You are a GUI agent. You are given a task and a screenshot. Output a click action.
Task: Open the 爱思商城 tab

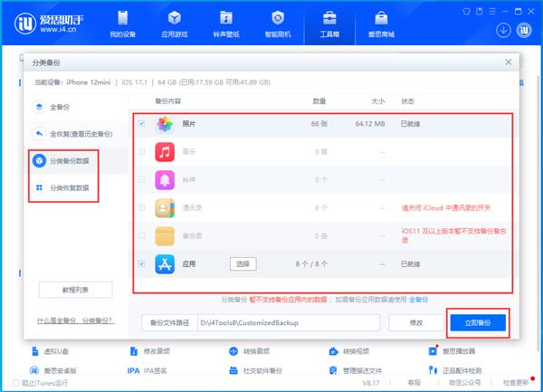(x=381, y=24)
